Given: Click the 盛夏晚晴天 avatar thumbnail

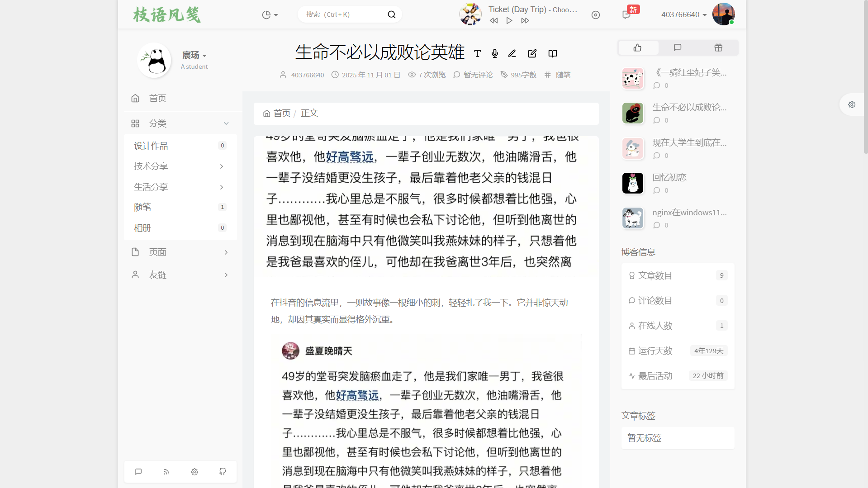Looking at the screenshot, I should pos(291,351).
